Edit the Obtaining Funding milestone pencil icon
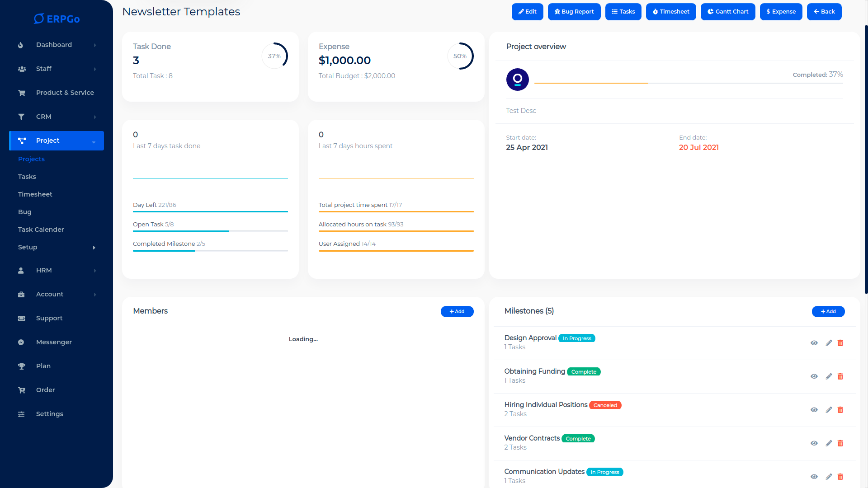The width and height of the screenshot is (868, 488). [x=828, y=376]
